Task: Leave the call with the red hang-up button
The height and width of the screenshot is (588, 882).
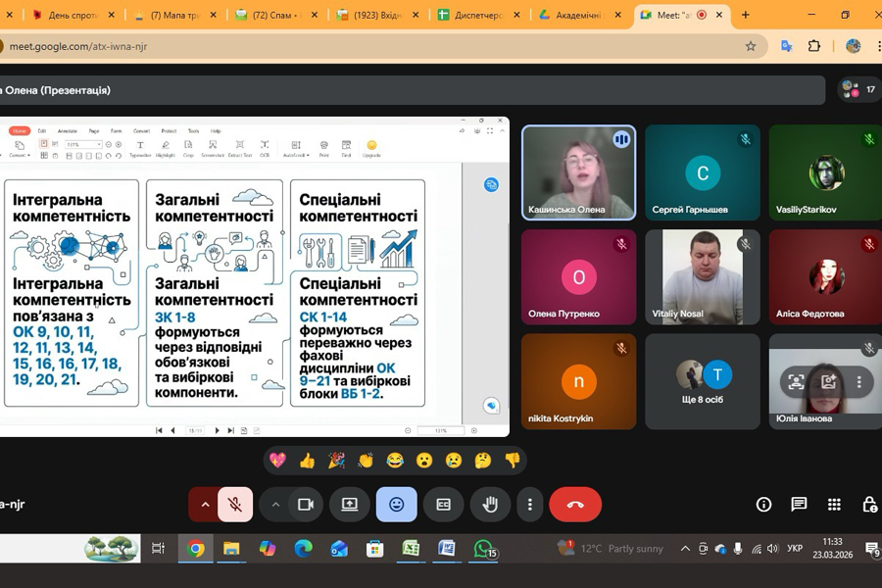Action: click(x=575, y=505)
